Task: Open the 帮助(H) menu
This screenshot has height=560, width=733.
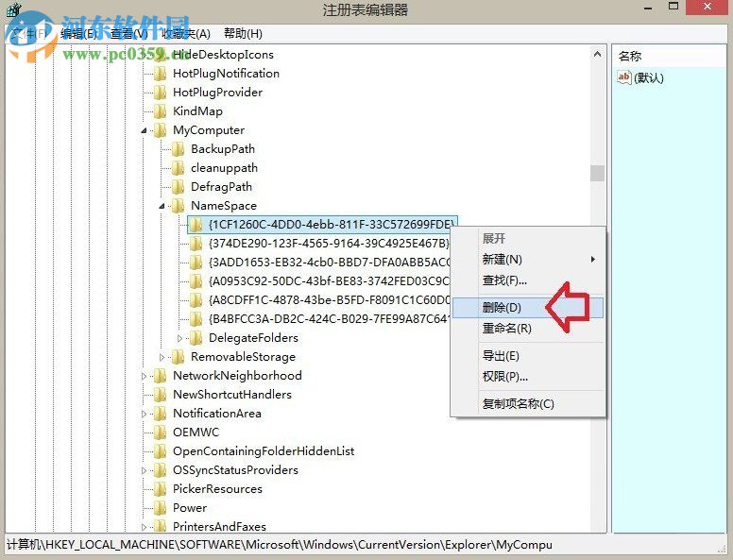Action: (x=243, y=34)
